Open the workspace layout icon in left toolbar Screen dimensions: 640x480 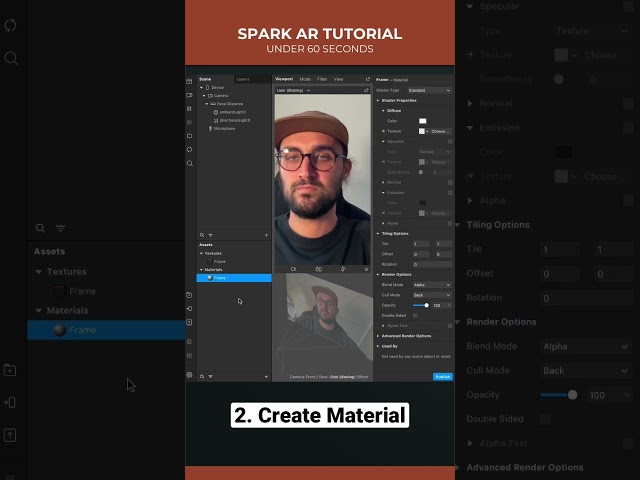point(189,82)
